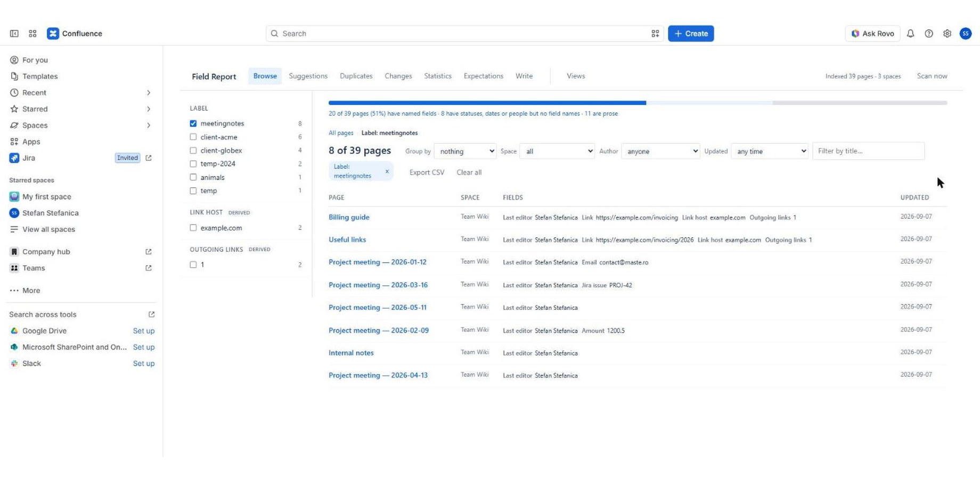Viewport: 980px width, 479px height.
Task: Click the Slack icon entry
Action: coord(14,364)
